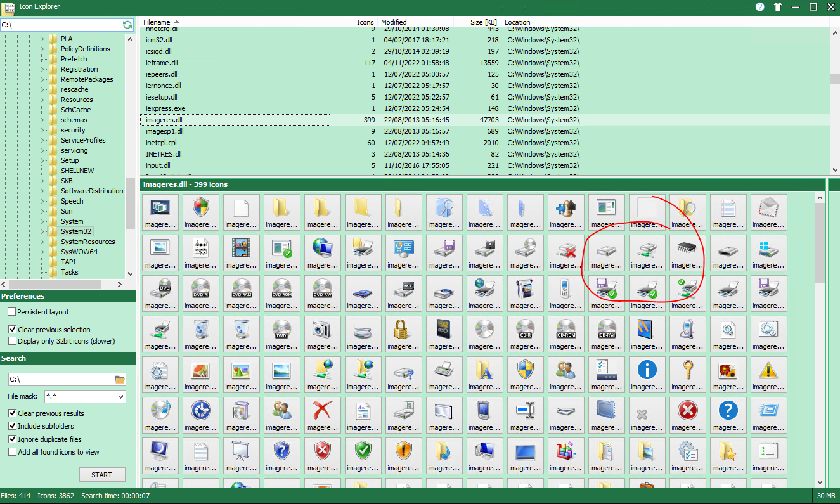Expand the PolicyDefinitions folder node

pyautogui.click(x=42, y=49)
